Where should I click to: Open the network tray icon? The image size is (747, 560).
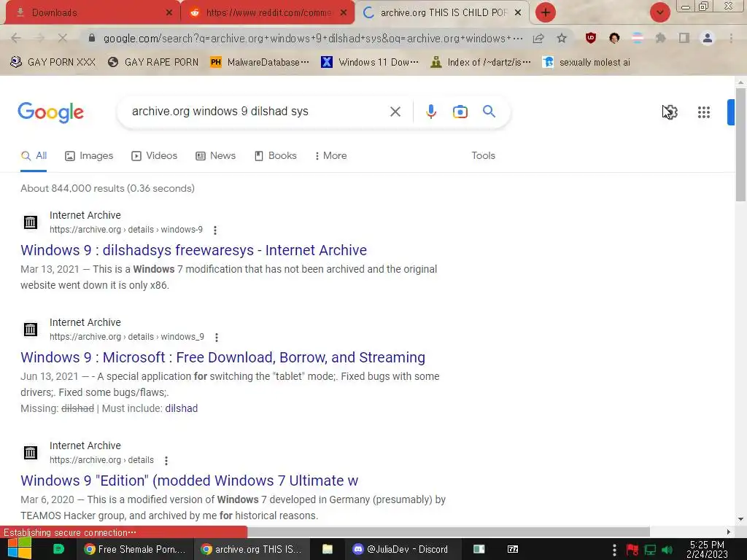(x=650, y=550)
